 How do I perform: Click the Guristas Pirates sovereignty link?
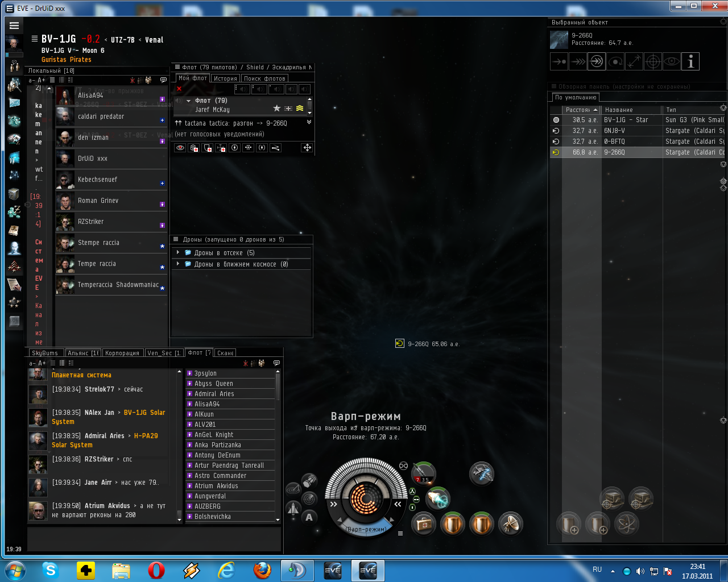point(67,60)
